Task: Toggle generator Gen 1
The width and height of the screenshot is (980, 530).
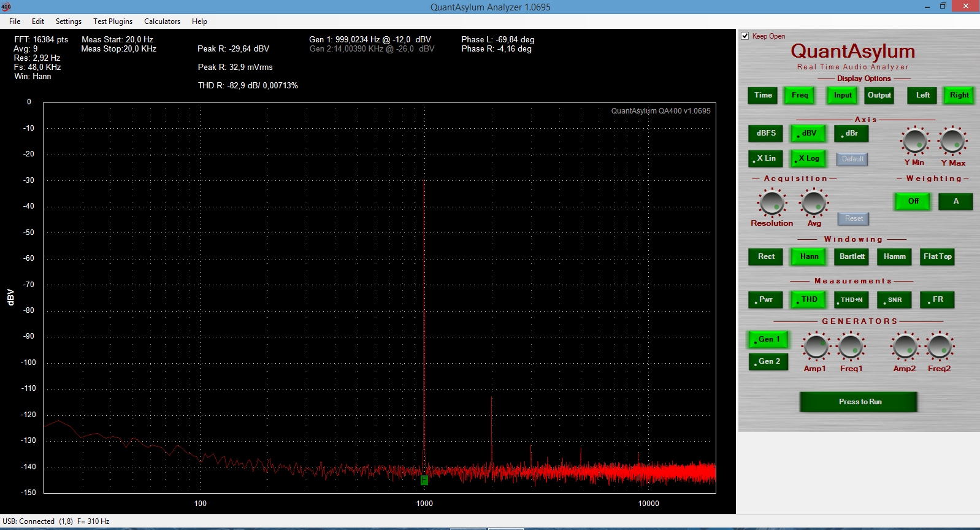Action: tap(769, 339)
